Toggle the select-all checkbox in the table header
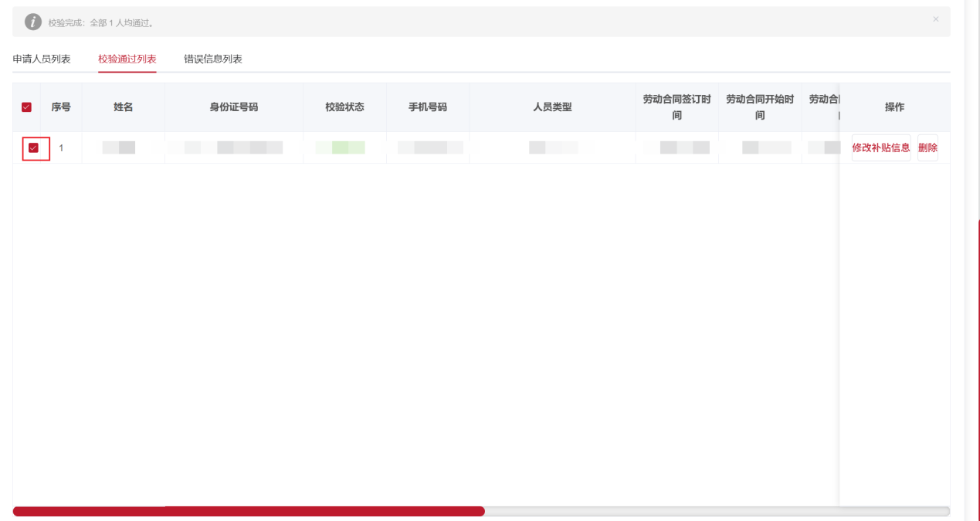980x521 pixels. click(x=26, y=107)
